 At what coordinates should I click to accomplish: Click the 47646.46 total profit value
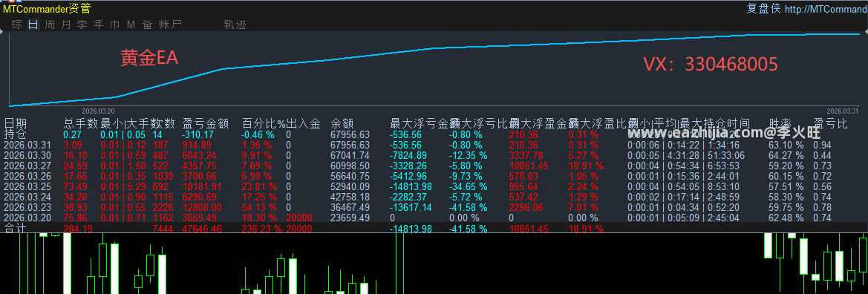[x=201, y=228]
